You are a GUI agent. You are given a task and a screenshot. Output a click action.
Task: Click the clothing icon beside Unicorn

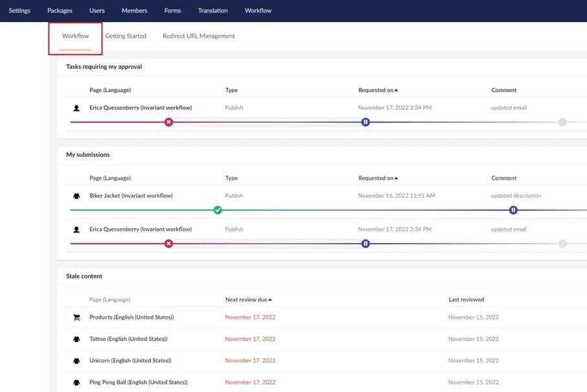76,361
